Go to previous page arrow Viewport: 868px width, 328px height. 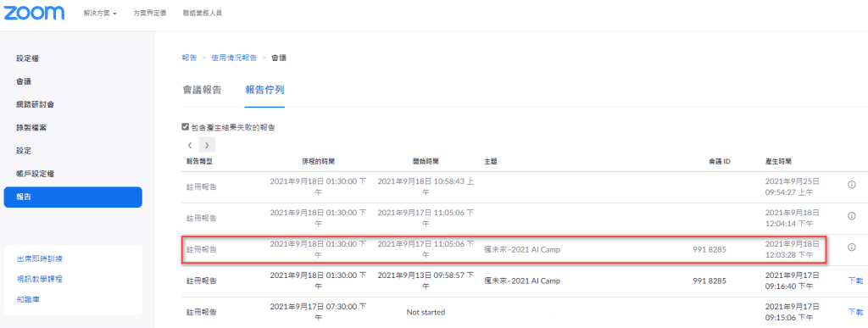[190, 145]
